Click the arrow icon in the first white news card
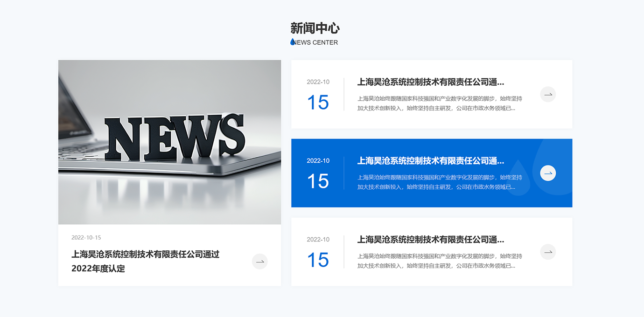Viewport: 644px width, 317px height. click(548, 94)
